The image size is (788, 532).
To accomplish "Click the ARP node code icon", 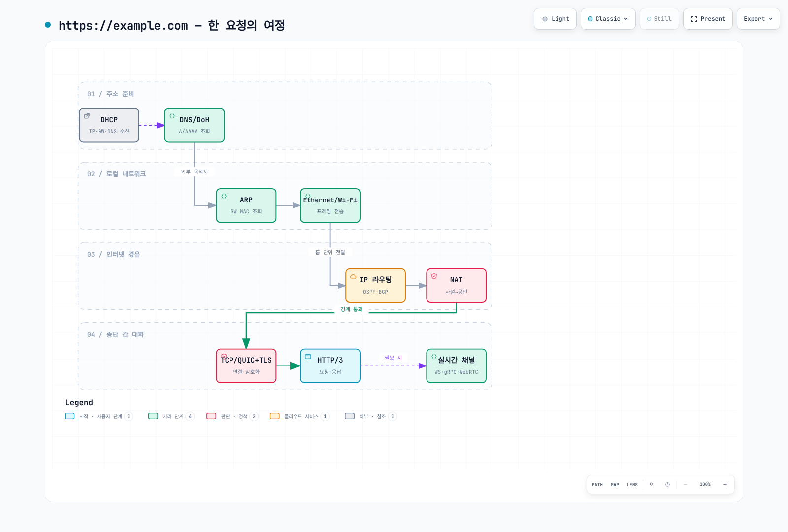I will [x=224, y=196].
